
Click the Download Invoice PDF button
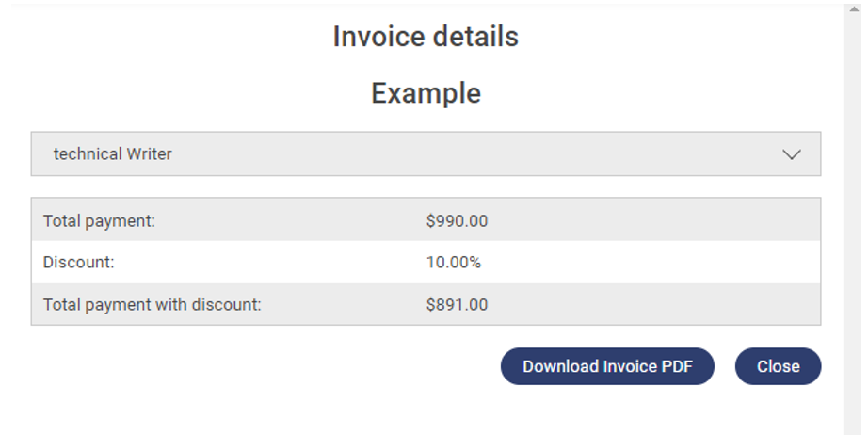point(607,366)
